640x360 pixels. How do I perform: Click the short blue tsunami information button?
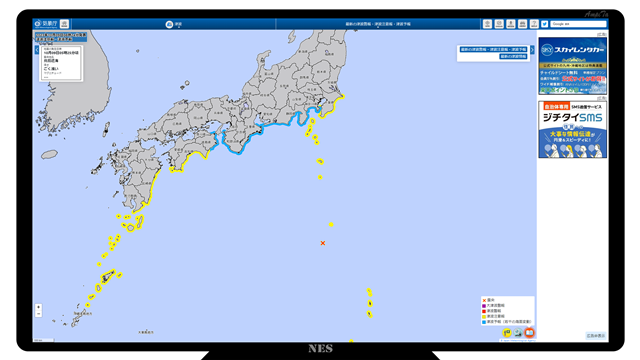pyautogui.click(x=513, y=56)
